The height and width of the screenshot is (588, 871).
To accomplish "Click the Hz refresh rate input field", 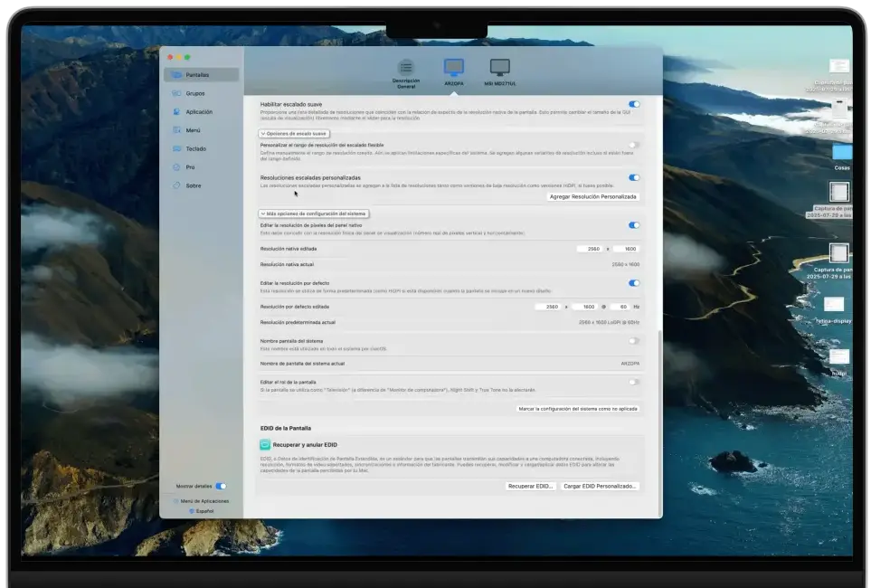I will (x=620, y=307).
